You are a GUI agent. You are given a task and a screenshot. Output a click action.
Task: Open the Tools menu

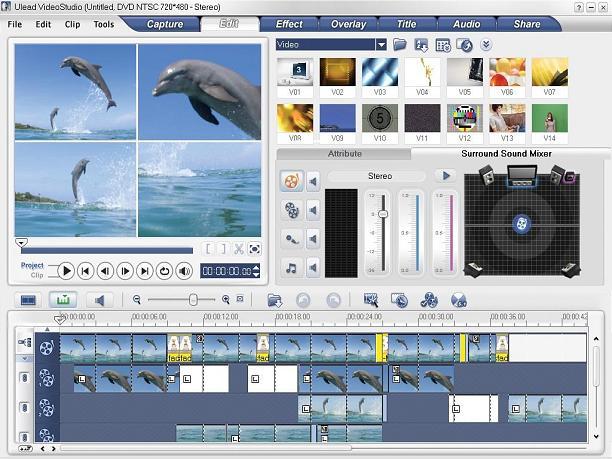pyautogui.click(x=104, y=24)
